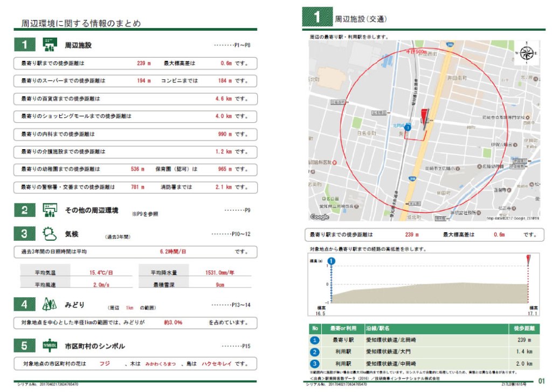The width and height of the screenshot is (552, 392).
Task: Click the 広幡幼稚園 label on the map
Action: click(493, 166)
